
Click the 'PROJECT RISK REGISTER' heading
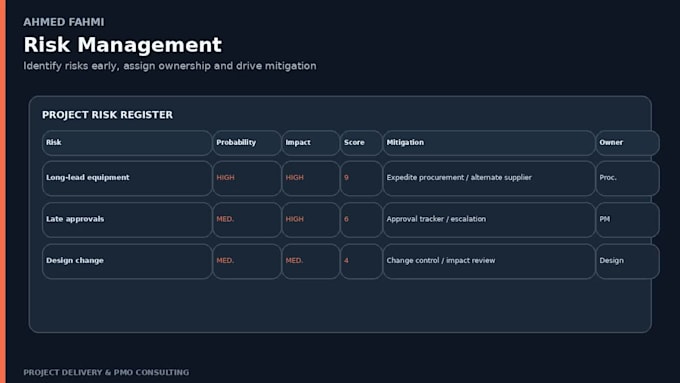pyautogui.click(x=107, y=115)
